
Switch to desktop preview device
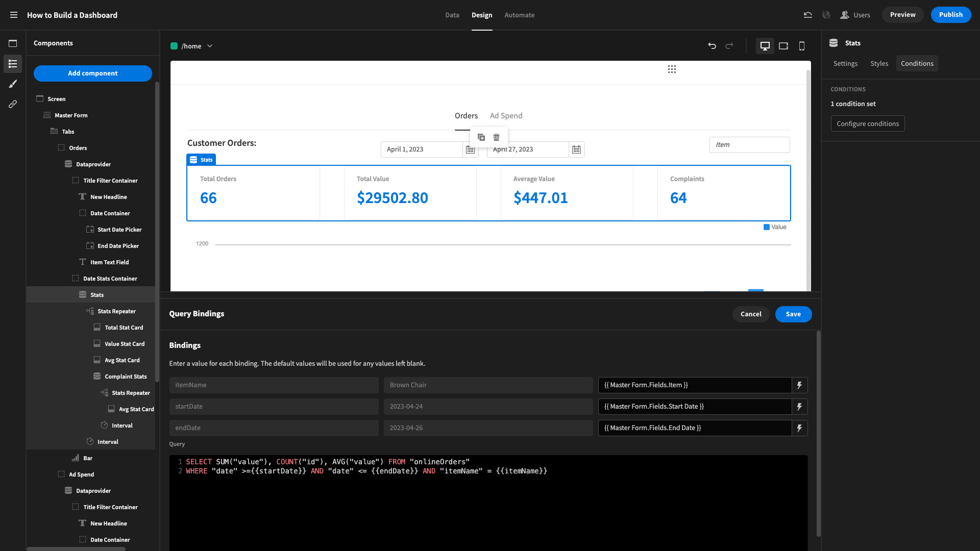coord(765,46)
